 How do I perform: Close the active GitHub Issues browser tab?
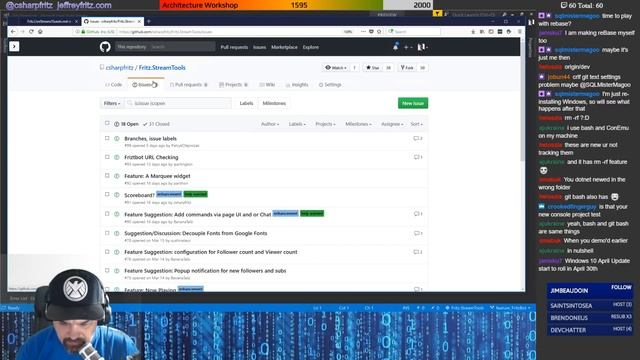click(140, 21)
